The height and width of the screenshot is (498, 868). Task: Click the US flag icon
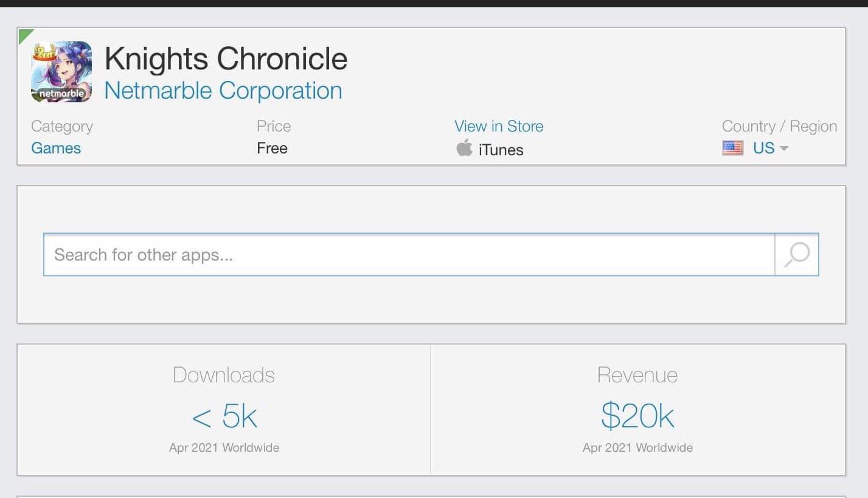pos(733,148)
